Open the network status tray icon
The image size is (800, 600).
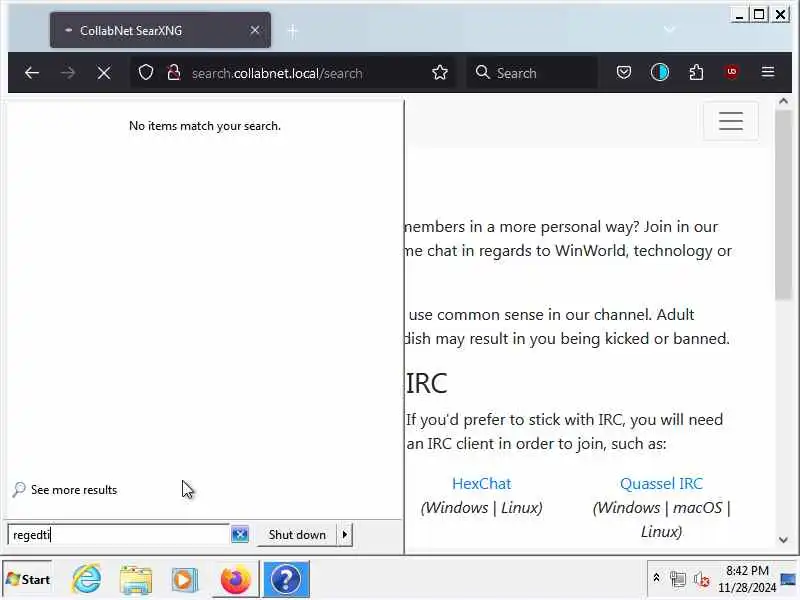(678, 579)
